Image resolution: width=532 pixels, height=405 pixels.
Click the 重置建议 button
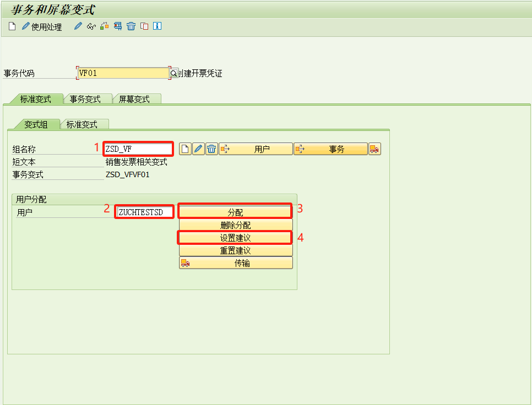click(236, 250)
